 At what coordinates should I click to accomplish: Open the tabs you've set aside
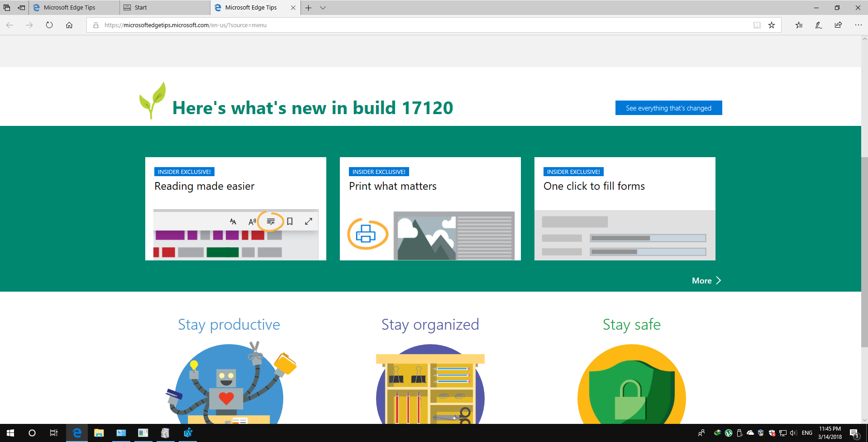click(7, 8)
